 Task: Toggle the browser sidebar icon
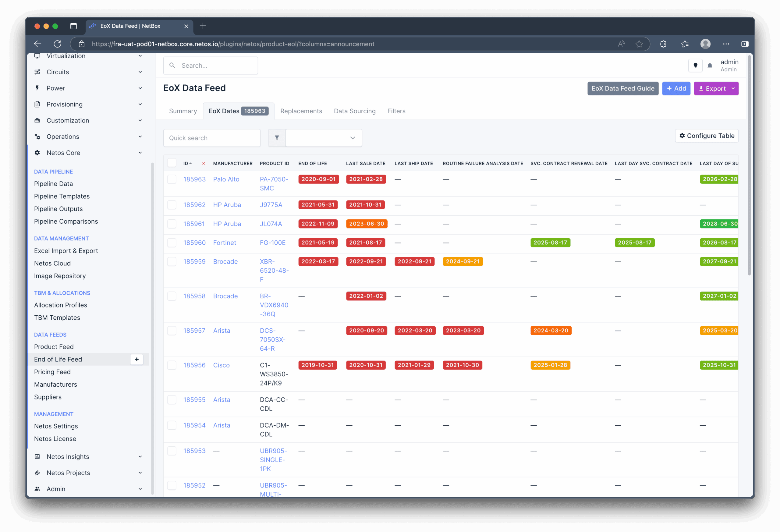coord(745,44)
